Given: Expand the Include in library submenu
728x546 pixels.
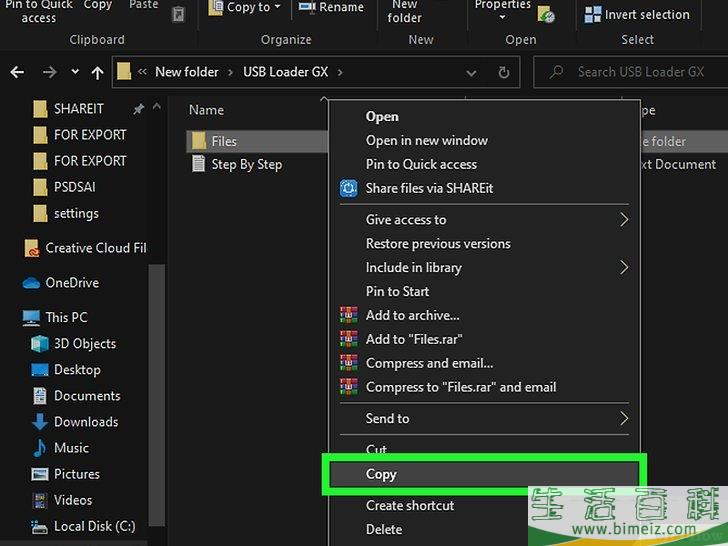Looking at the screenshot, I should pos(484,267).
